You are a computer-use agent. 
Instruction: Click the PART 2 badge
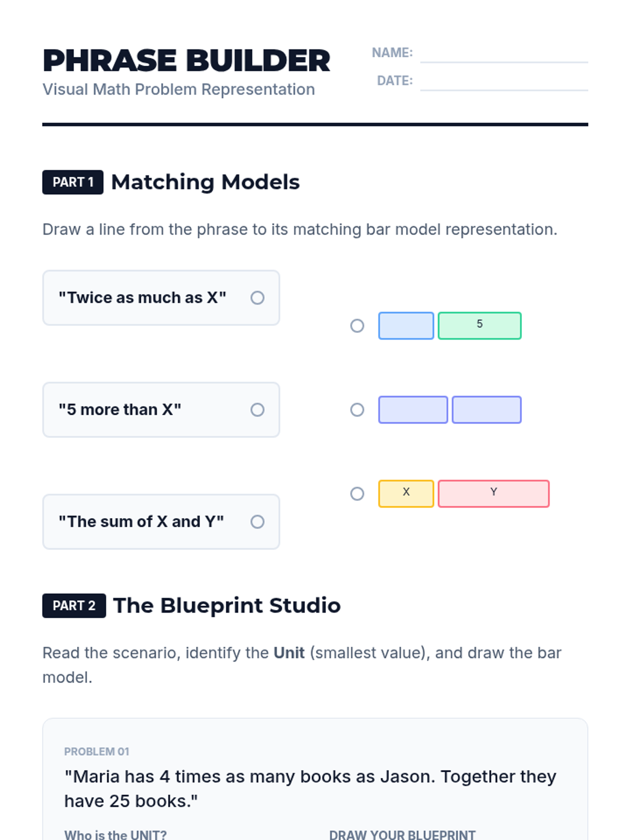click(74, 605)
